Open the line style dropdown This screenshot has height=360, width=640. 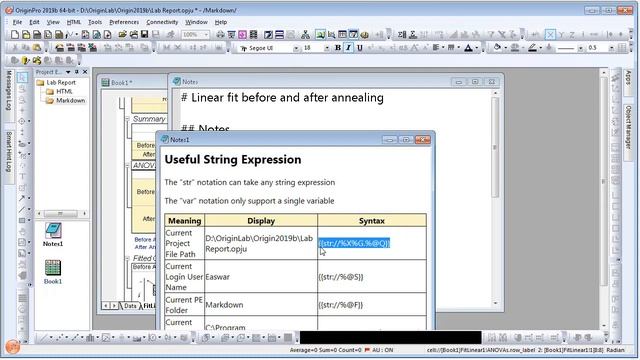tap(580, 48)
